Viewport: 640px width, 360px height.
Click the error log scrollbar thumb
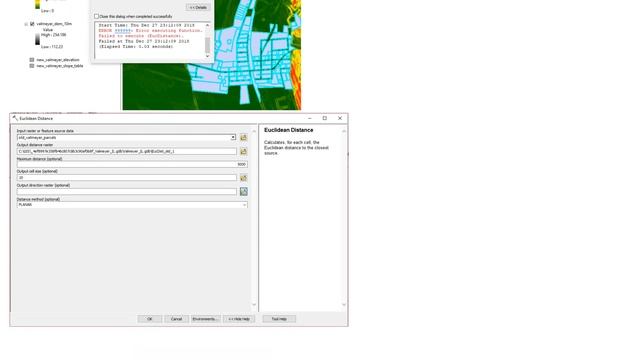pyautogui.click(x=207, y=45)
